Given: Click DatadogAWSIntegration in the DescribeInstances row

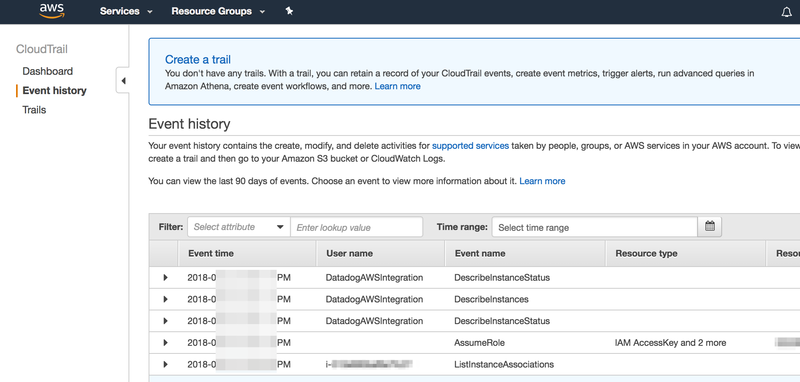Looking at the screenshot, I should [x=374, y=299].
